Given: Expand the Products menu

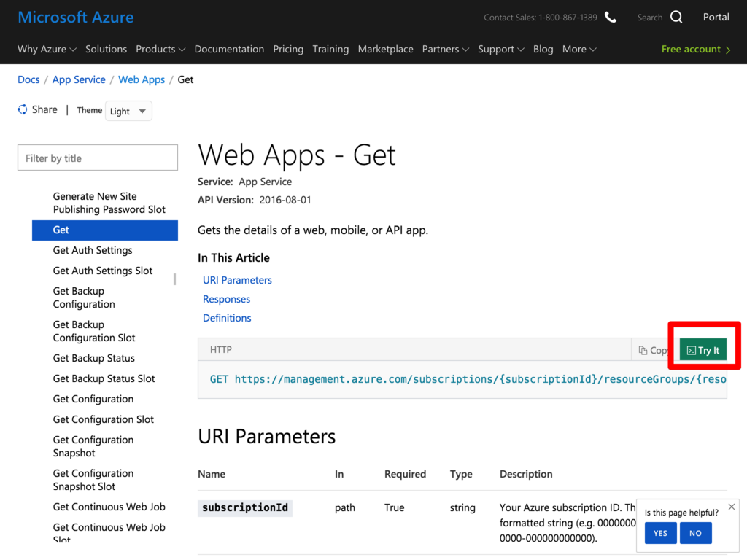Looking at the screenshot, I should pos(160,49).
